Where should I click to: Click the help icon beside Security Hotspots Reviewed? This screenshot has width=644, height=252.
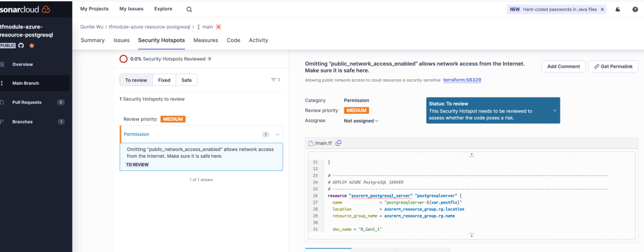pos(210,59)
